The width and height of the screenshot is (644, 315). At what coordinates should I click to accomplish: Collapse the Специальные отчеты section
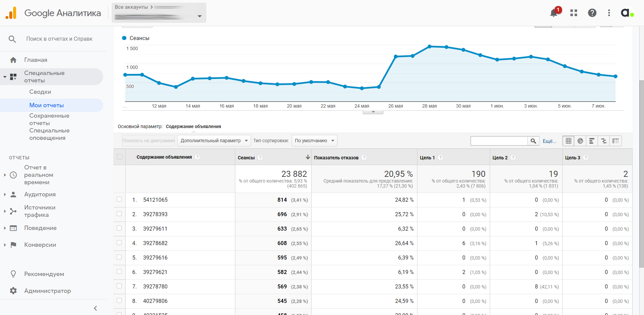tap(5, 77)
